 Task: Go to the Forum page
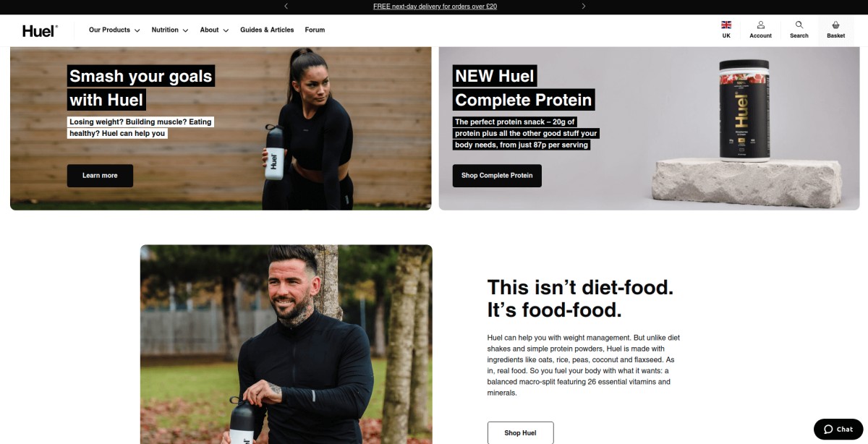[x=315, y=30]
